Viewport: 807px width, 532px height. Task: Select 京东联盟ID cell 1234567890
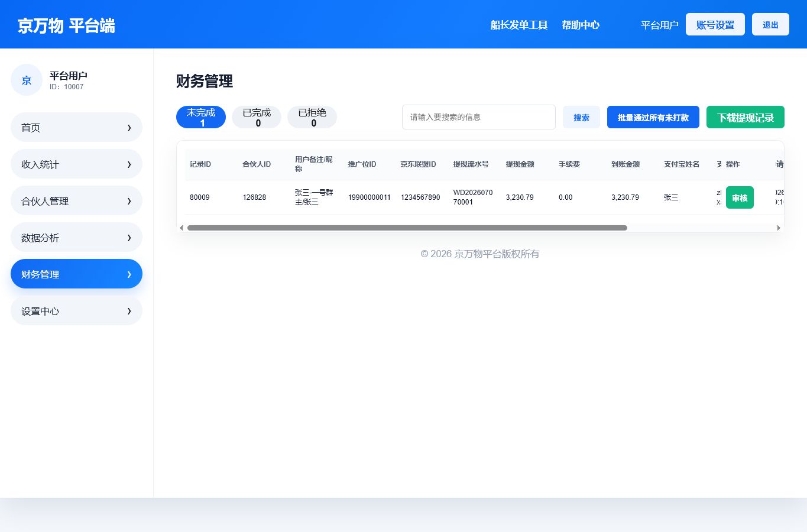point(420,197)
